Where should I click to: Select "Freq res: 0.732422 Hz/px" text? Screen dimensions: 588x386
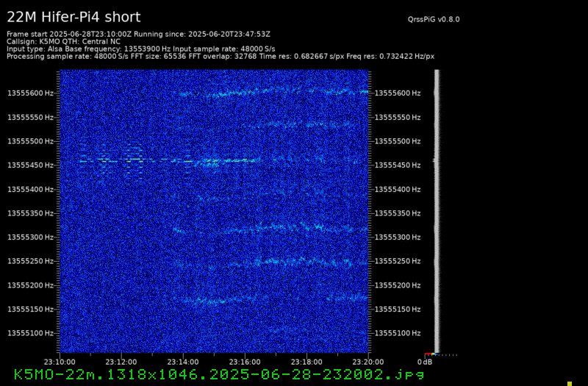(x=390, y=57)
